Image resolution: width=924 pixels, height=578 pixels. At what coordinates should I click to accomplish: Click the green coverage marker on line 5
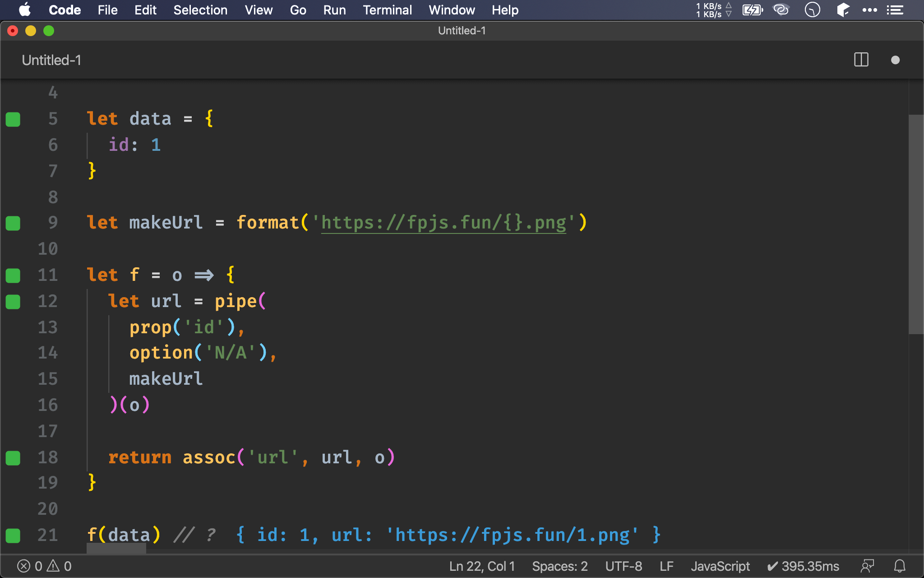coord(13,119)
